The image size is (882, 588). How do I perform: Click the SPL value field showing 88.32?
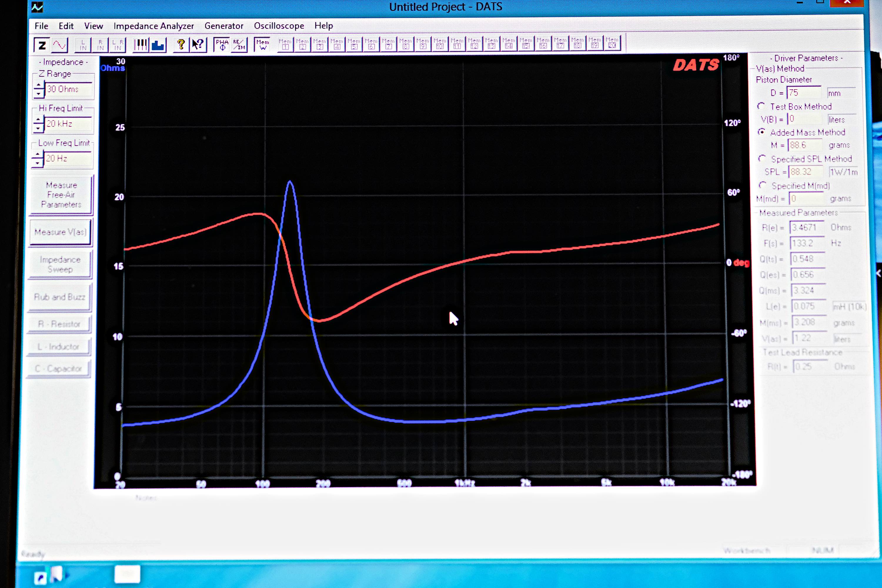tap(806, 172)
